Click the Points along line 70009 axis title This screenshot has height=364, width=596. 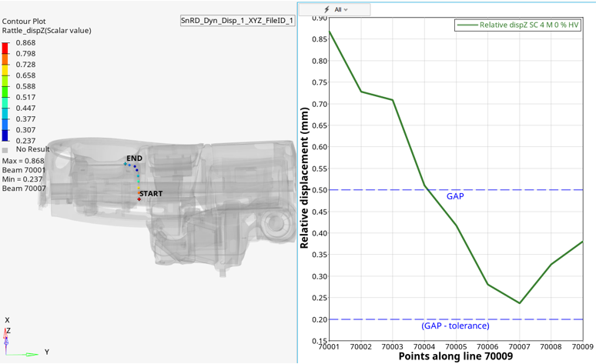455,356
